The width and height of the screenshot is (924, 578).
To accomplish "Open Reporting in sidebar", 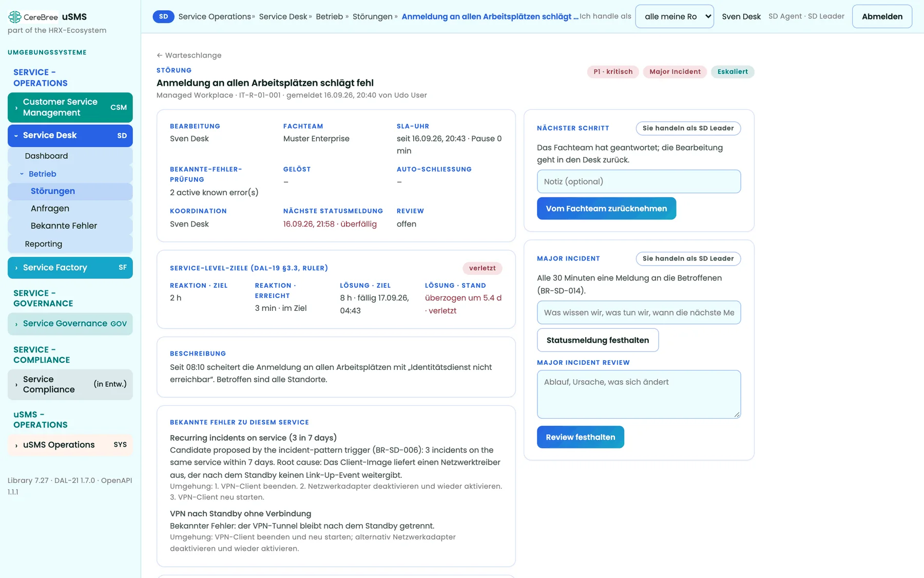I will [70, 244].
